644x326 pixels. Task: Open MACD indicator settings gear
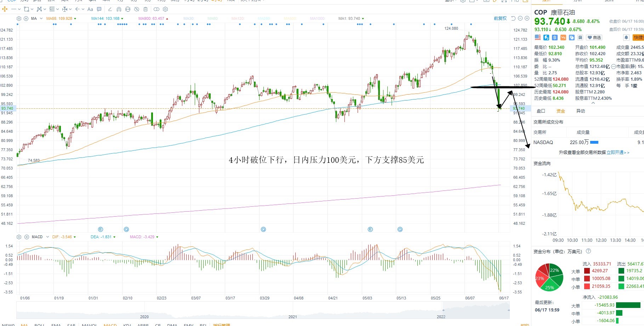click(x=19, y=237)
